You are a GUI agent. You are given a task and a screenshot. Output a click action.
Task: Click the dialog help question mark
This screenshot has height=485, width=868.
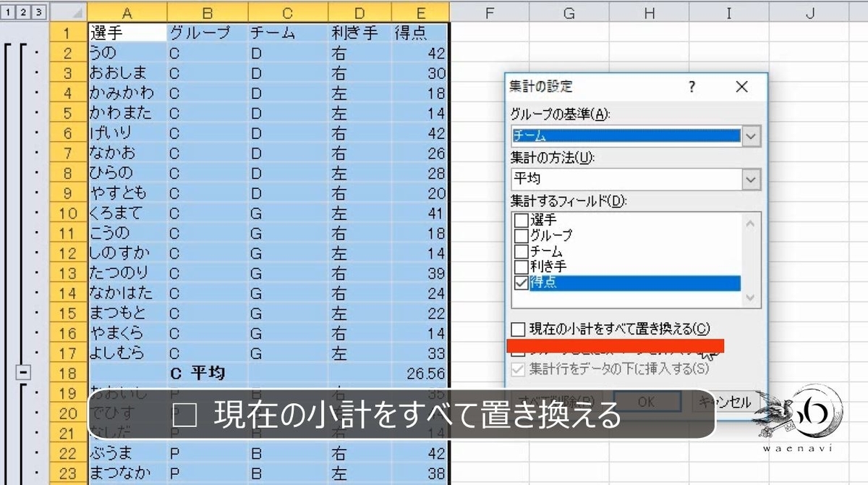pos(692,87)
